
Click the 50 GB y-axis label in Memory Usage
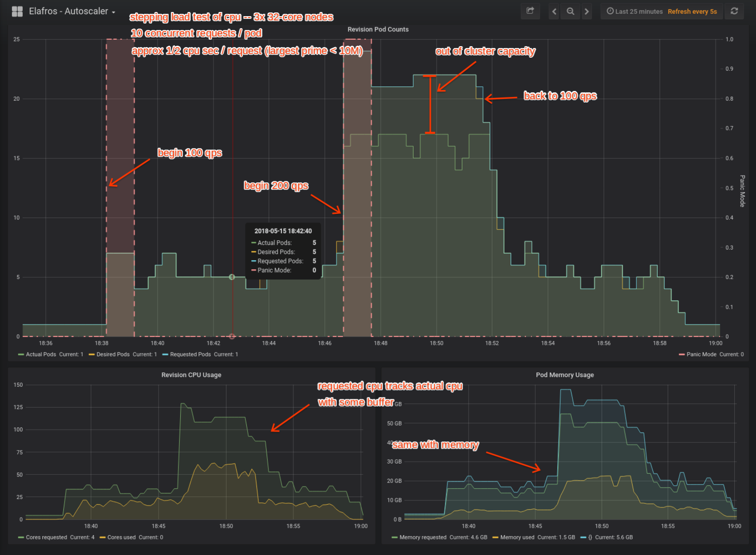coord(394,423)
